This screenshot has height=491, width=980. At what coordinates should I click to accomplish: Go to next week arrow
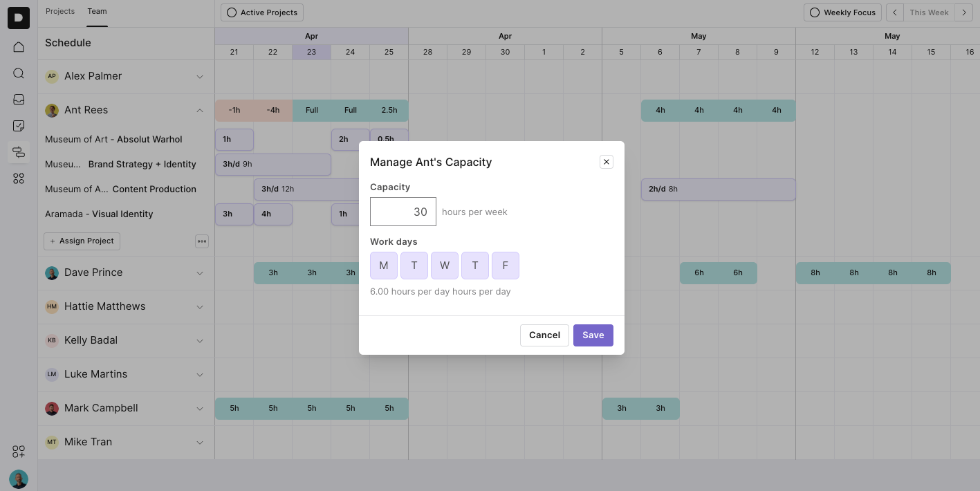(964, 12)
